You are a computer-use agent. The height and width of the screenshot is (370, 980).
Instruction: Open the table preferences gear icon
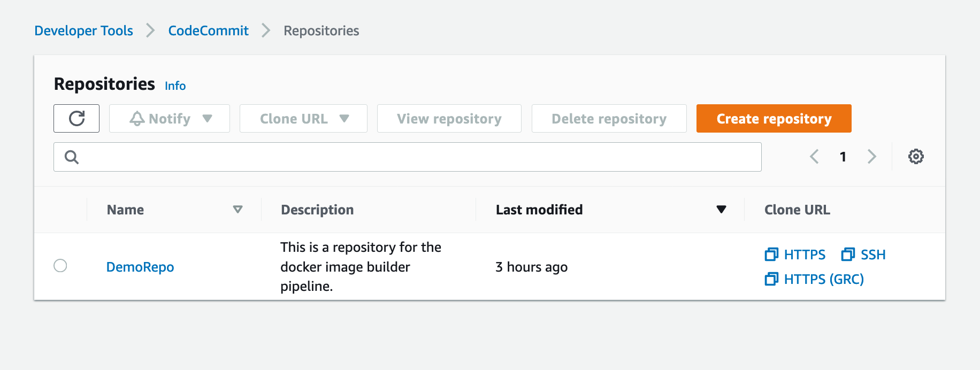pos(916,156)
